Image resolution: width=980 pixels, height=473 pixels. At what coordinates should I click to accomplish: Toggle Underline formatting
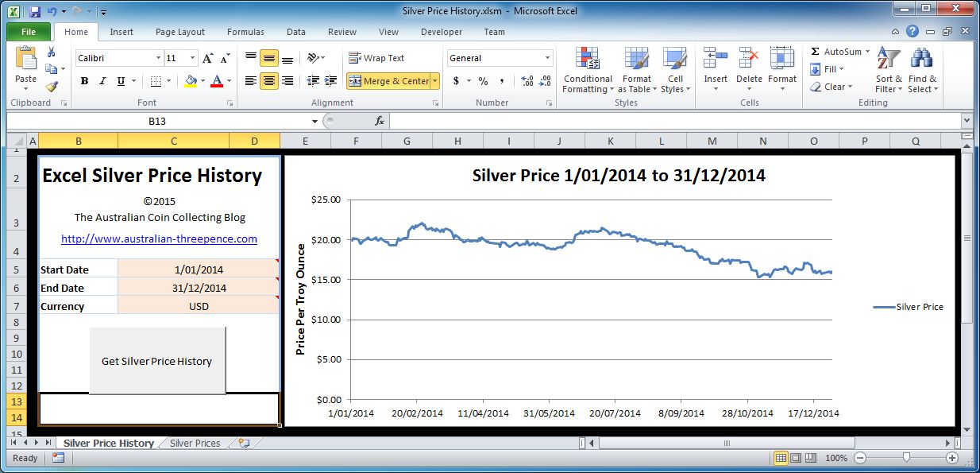(122, 81)
